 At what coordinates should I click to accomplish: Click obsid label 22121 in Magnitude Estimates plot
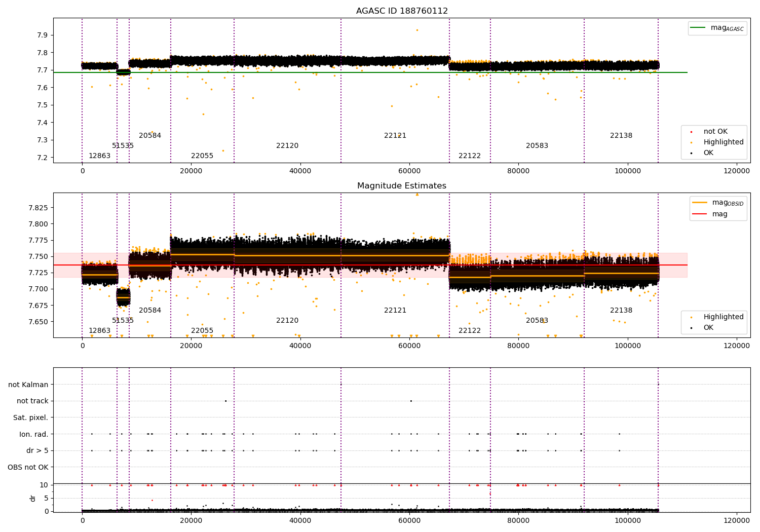(395, 311)
